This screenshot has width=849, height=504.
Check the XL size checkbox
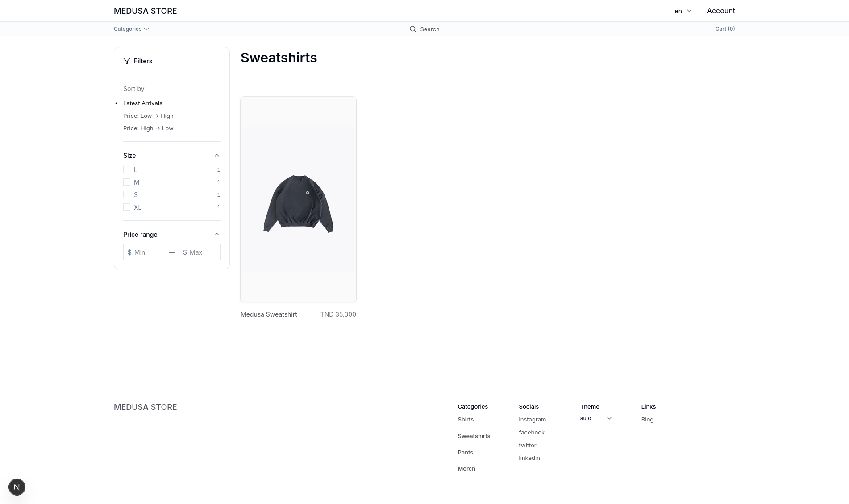click(x=127, y=207)
